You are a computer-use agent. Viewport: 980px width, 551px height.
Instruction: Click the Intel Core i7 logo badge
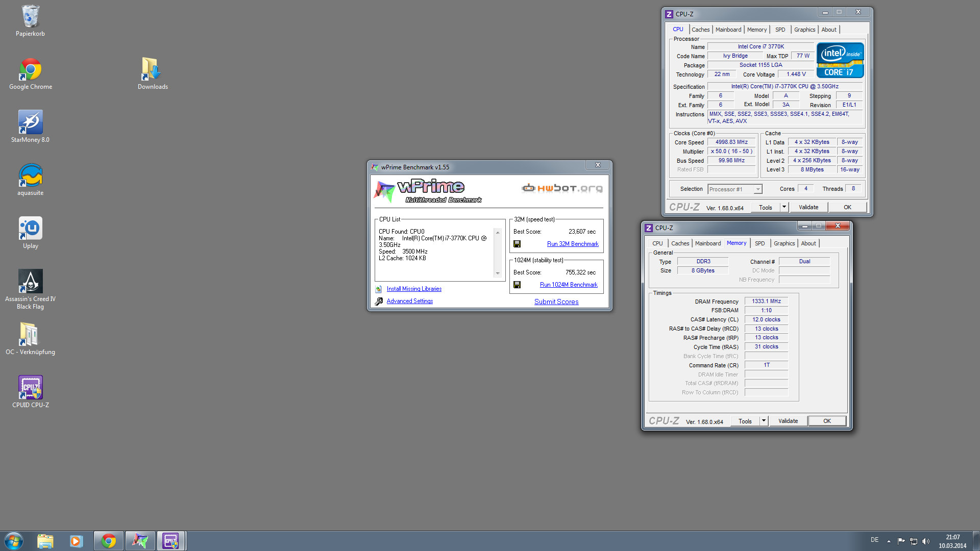click(x=840, y=60)
